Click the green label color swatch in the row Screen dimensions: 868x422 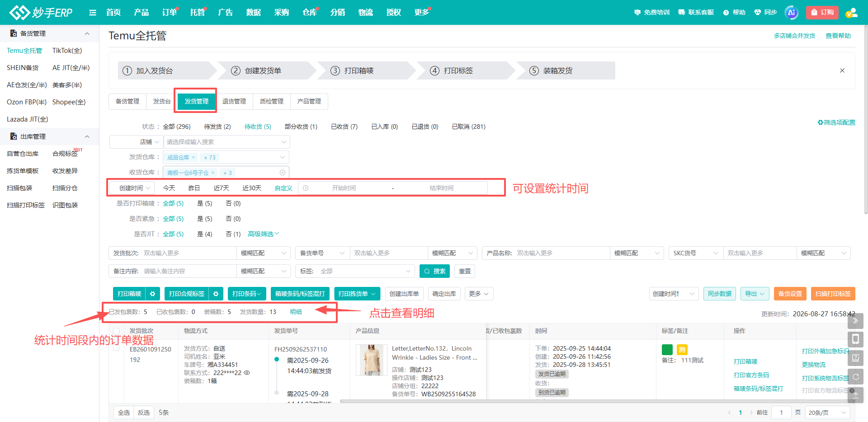click(667, 350)
